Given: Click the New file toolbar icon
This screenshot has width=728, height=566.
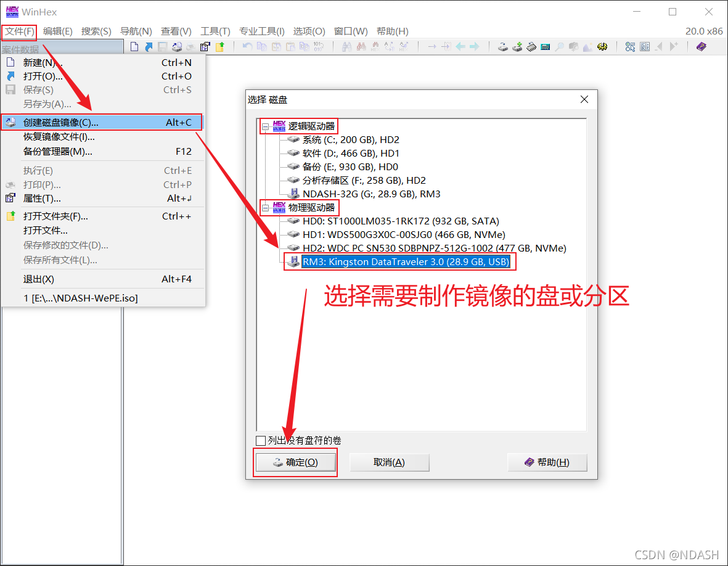Looking at the screenshot, I should (x=134, y=46).
